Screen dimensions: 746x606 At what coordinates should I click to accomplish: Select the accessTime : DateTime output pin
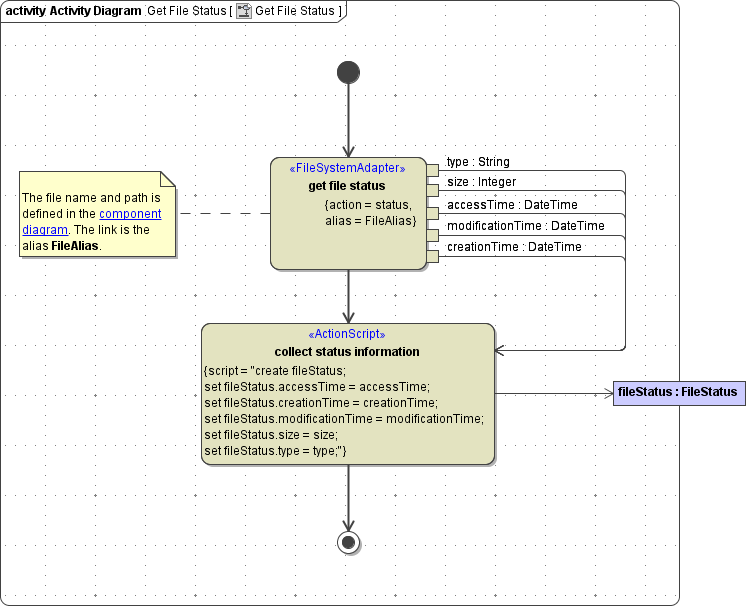tap(433, 212)
